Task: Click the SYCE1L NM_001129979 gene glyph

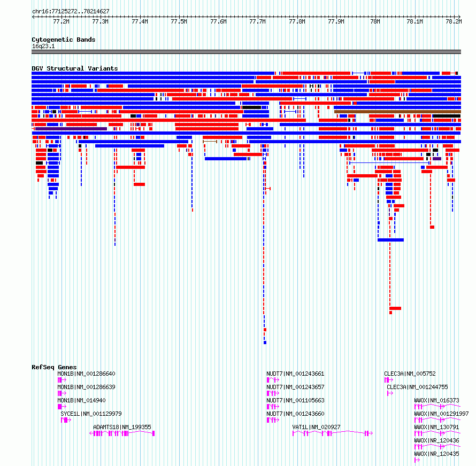Action: [66, 420]
